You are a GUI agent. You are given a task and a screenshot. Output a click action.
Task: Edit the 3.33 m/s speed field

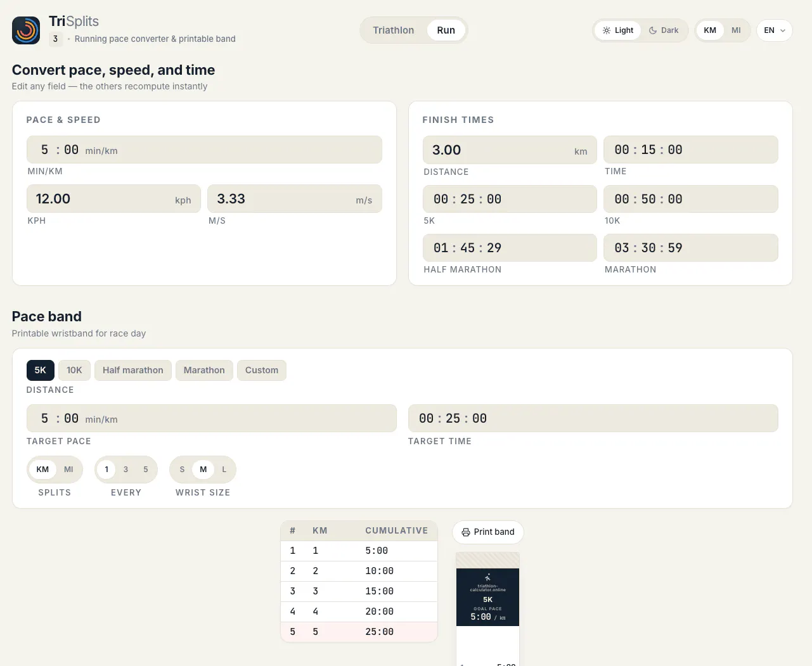(x=295, y=199)
